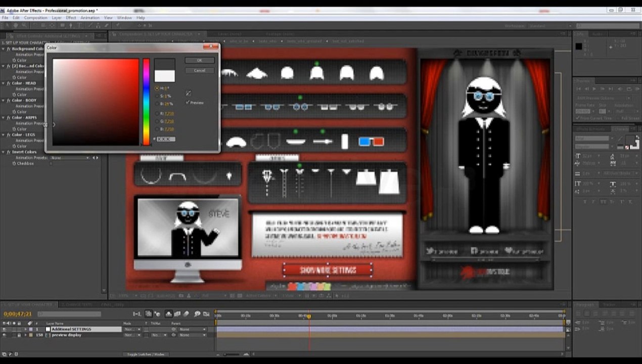Screen dimensions: 642x364
Task: Open the Animation menu
Action: 90,18
